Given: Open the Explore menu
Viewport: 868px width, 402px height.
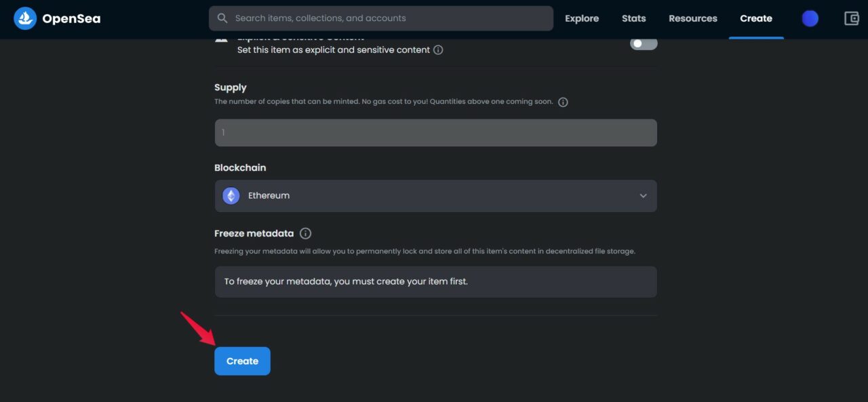Looking at the screenshot, I should [x=582, y=18].
